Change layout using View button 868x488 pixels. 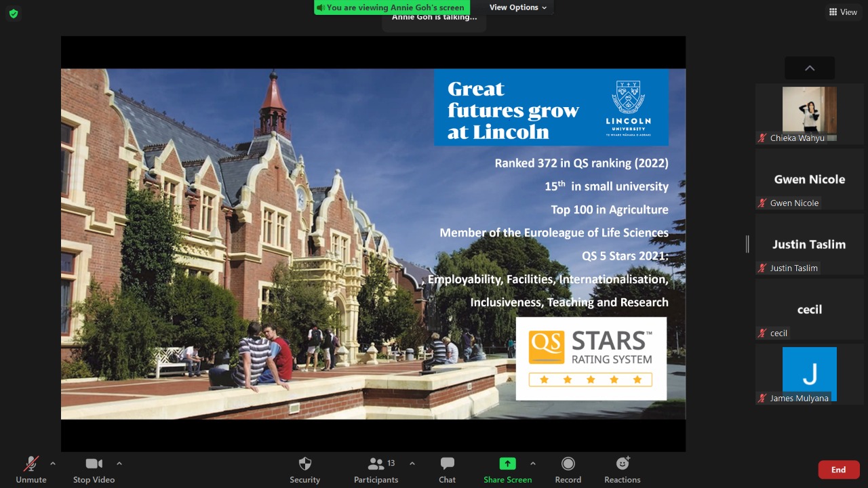pos(843,12)
